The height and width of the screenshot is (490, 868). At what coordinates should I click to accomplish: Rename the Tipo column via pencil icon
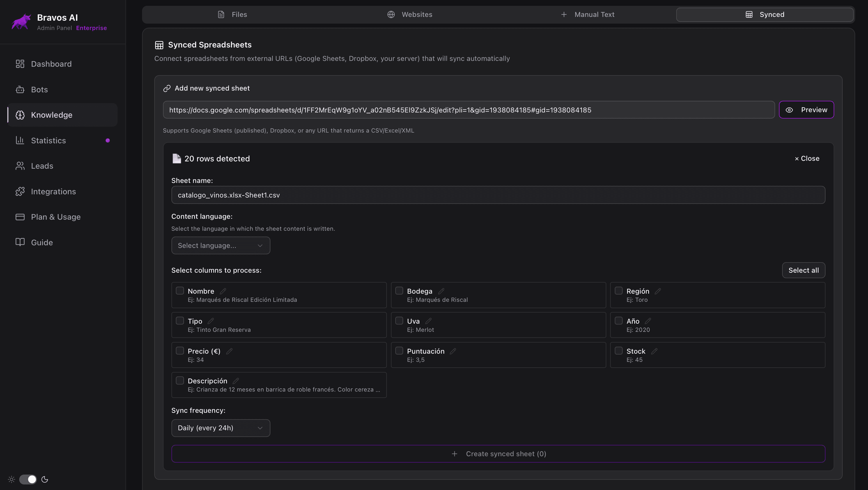pyautogui.click(x=211, y=321)
